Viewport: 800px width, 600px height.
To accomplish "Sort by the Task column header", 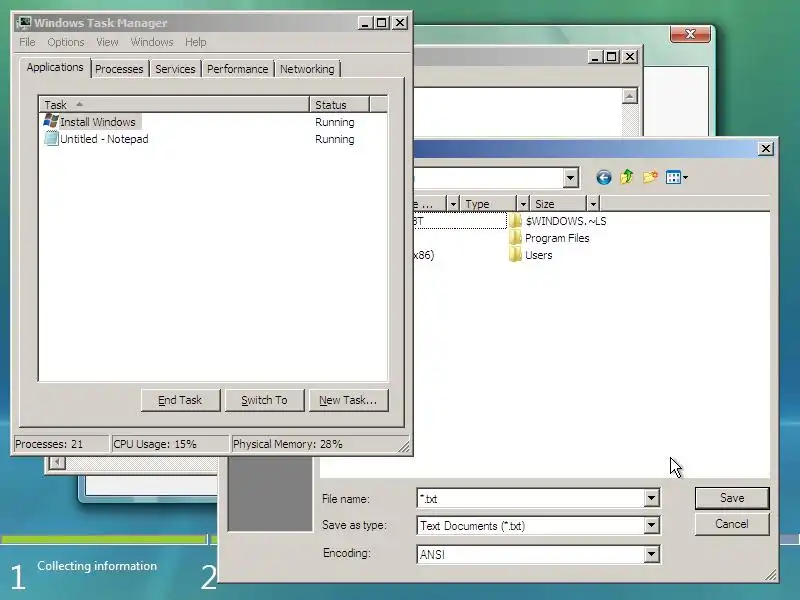I will [x=173, y=105].
